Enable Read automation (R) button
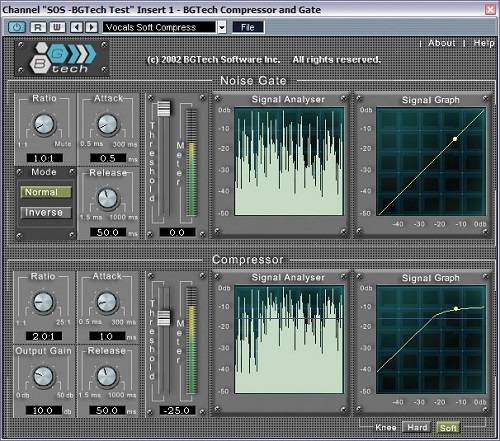This screenshot has width=500, height=441. (x=38, y=27)
